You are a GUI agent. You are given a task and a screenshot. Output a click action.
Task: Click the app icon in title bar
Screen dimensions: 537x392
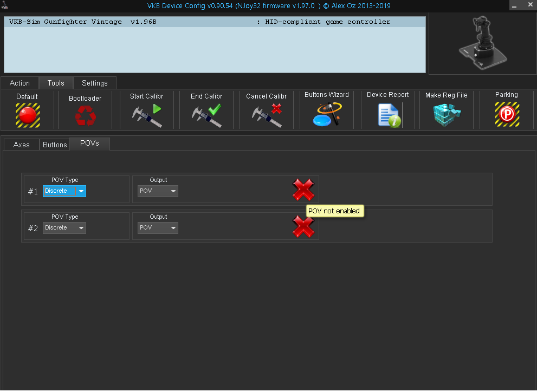pyautogui.click(x=4, y=5)
